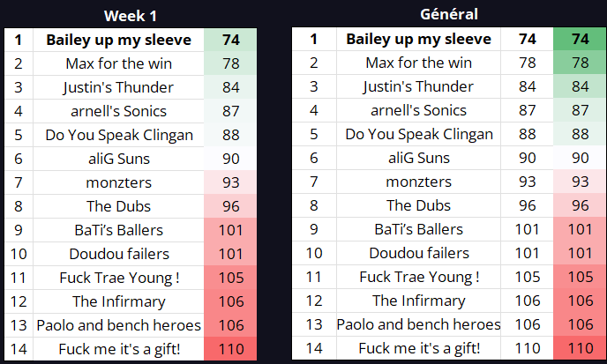Click rank number 7 in Général table
Screen dimensions: 607x364
[313, 182]
